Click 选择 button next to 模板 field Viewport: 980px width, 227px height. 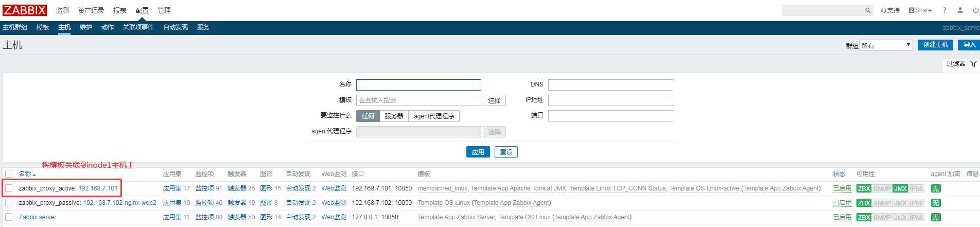(494, 100)
